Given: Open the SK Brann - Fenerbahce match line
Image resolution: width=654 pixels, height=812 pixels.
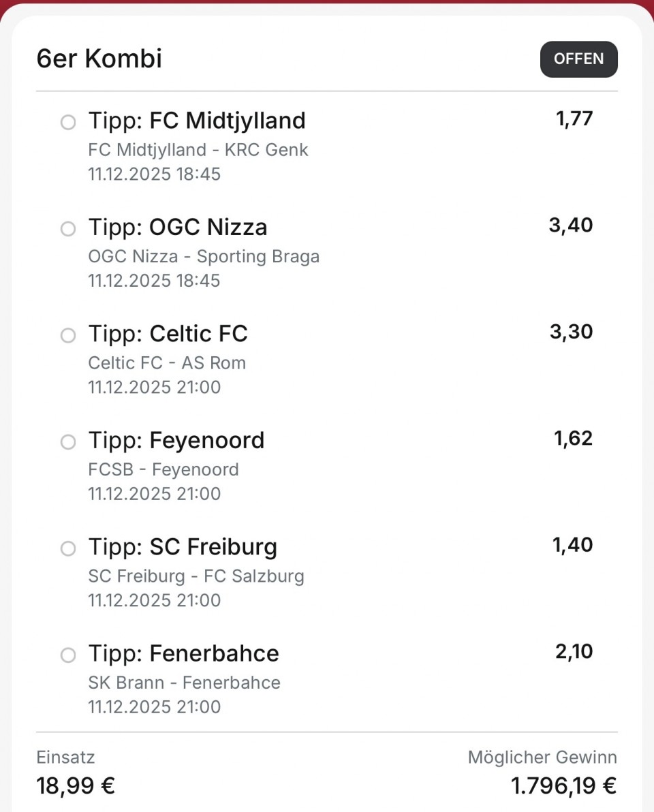Looking at the screenshot, I should tap(184, 683).
